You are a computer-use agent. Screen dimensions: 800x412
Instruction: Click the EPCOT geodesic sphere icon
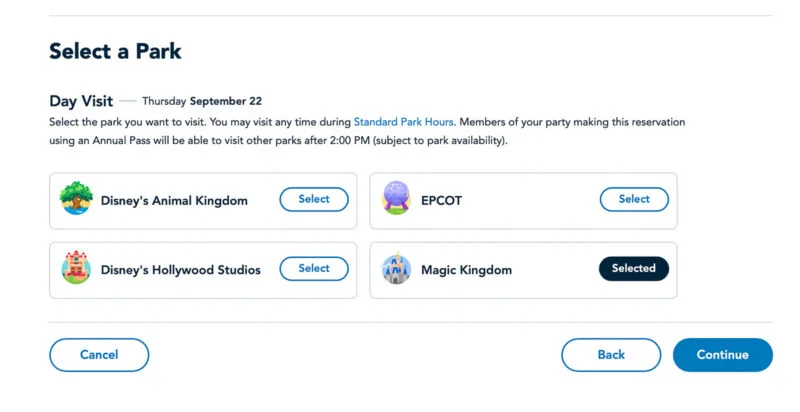click(x=396, y=198)
